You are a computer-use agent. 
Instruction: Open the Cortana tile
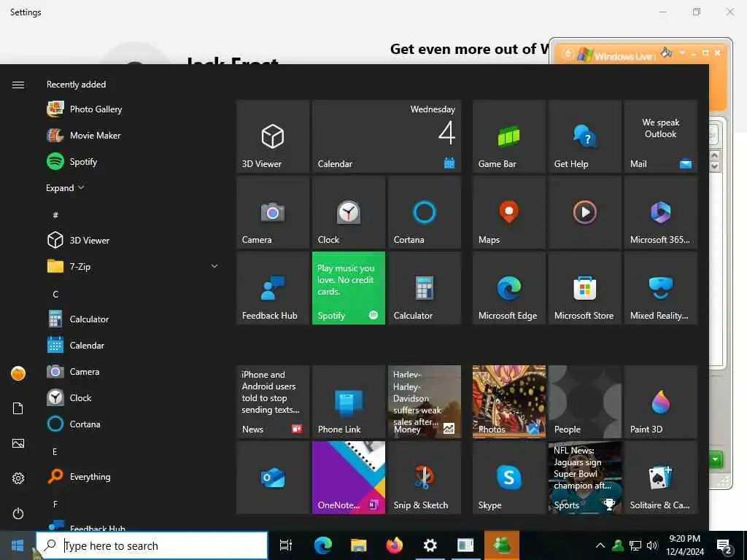coord(425,212)
